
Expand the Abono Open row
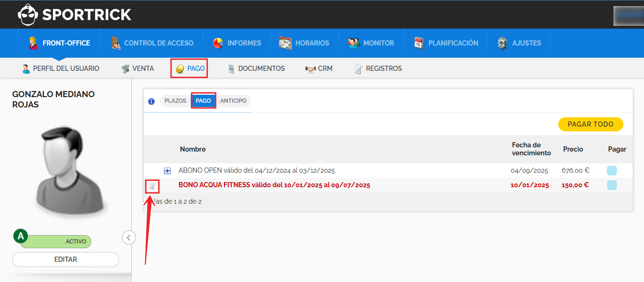[x=167, y=171]
